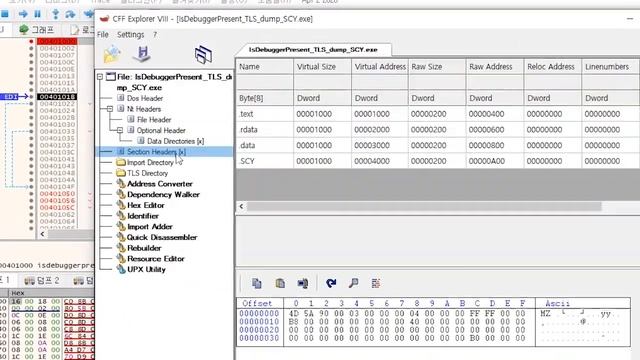Click the .data section name cell

point(264,145)
